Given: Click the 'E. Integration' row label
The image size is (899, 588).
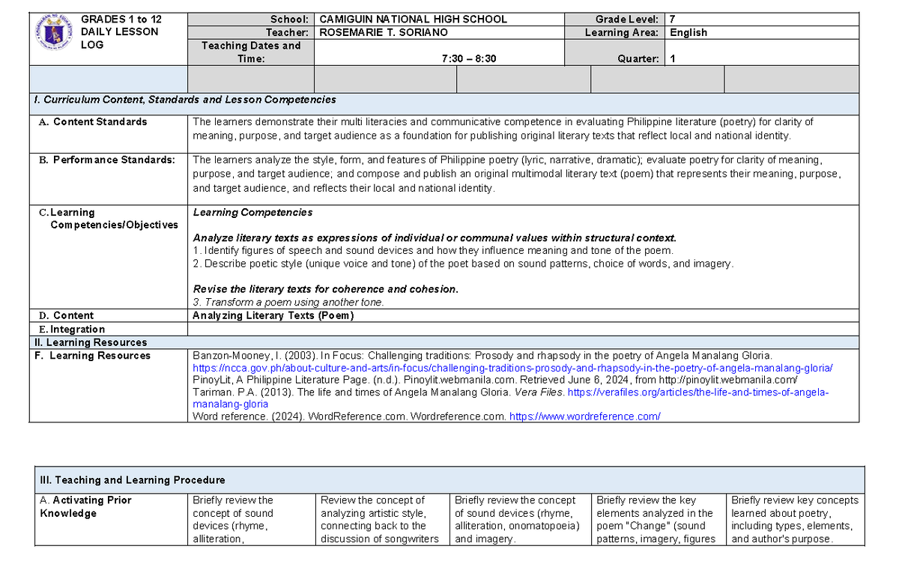Looking at the screenshot, I should pyautogui.click(x=72, y=329).
